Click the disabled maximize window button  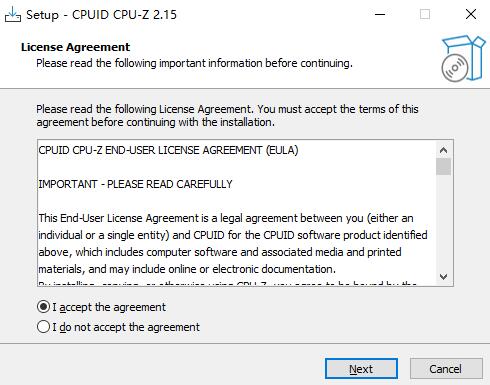point(425,14)
